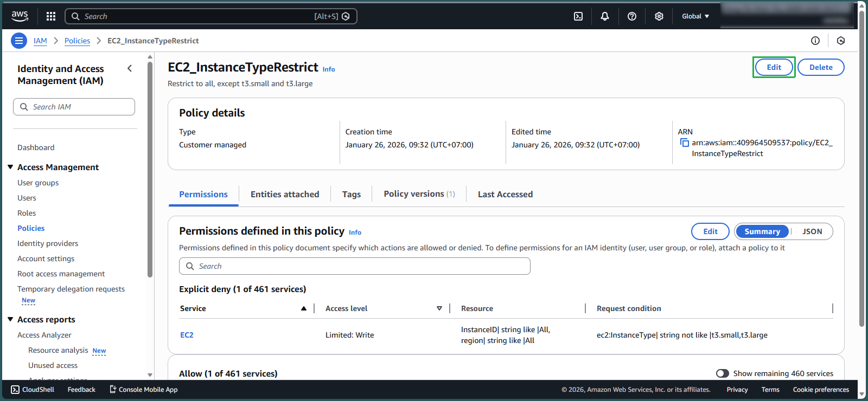
Task: Open the info panel icon near breadcrumb
Action: pyautogui.click(x=815, y=41)
